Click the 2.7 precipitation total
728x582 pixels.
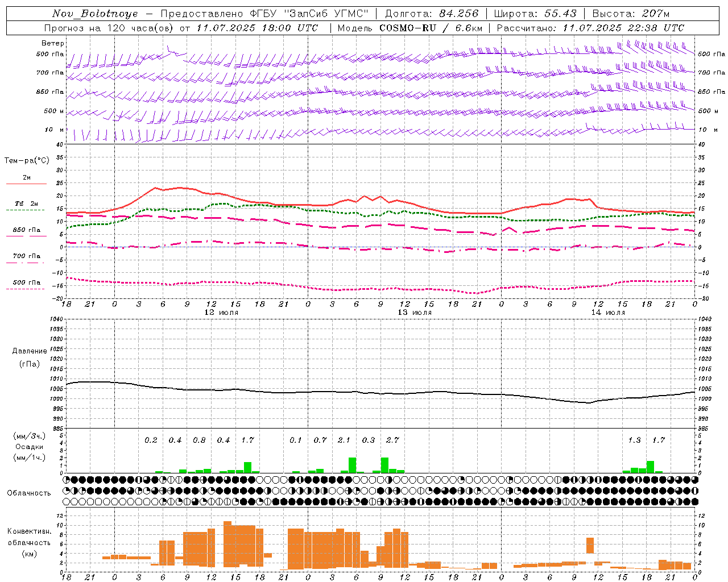[x=392, y=440]
